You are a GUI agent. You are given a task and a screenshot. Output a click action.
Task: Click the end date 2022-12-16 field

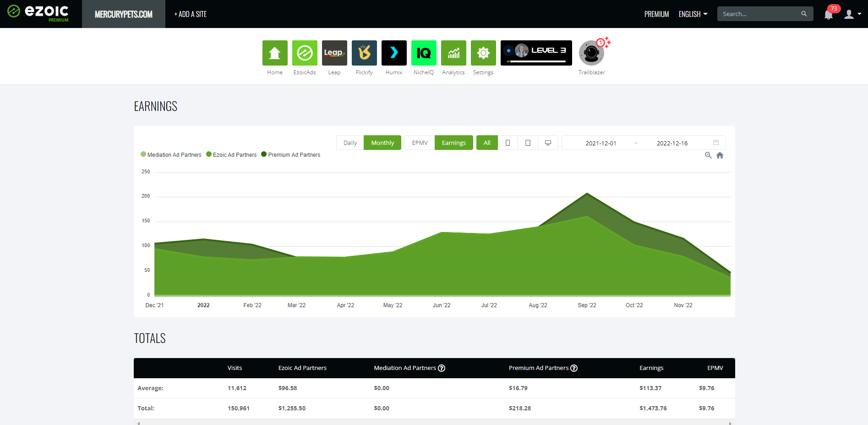(672, 143)
